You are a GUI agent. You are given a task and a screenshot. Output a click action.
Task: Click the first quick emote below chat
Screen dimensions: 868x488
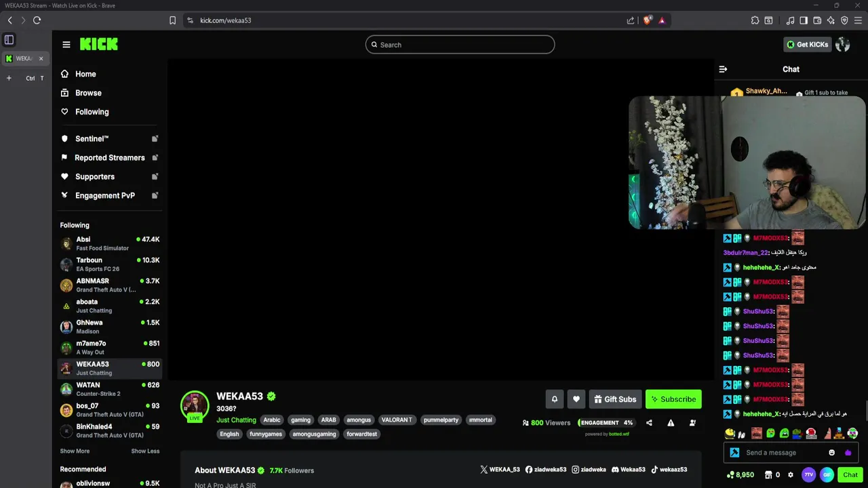[x=730, y=434]
